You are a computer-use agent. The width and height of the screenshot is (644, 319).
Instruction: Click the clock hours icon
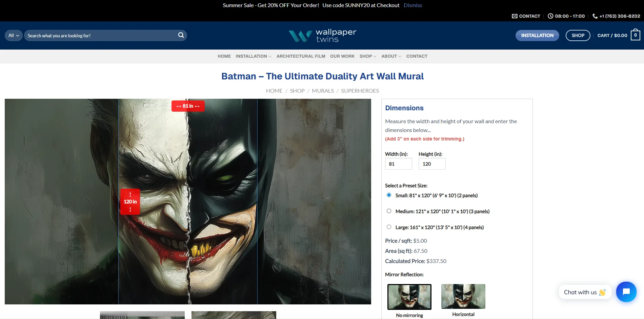(x=550, y=16)
